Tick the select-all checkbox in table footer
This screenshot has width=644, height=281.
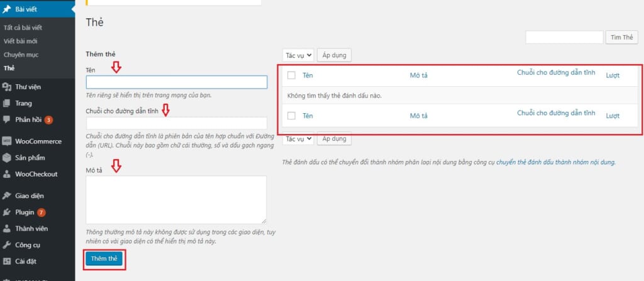pos(291,116)
